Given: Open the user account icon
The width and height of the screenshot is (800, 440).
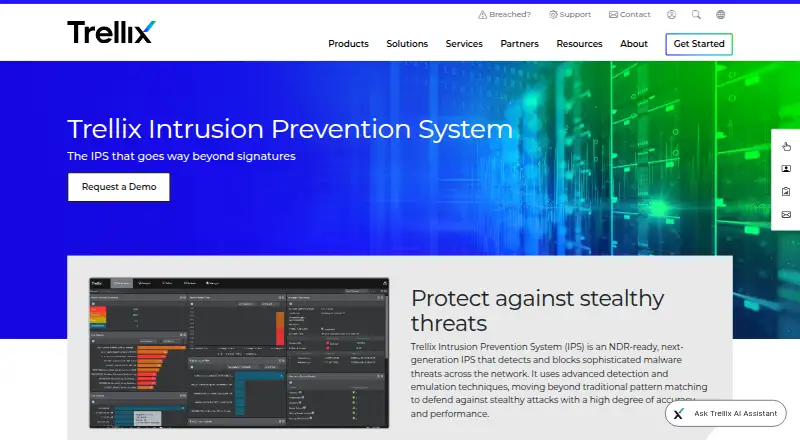Looking at the screenshot, I should (x=671, y=15).
